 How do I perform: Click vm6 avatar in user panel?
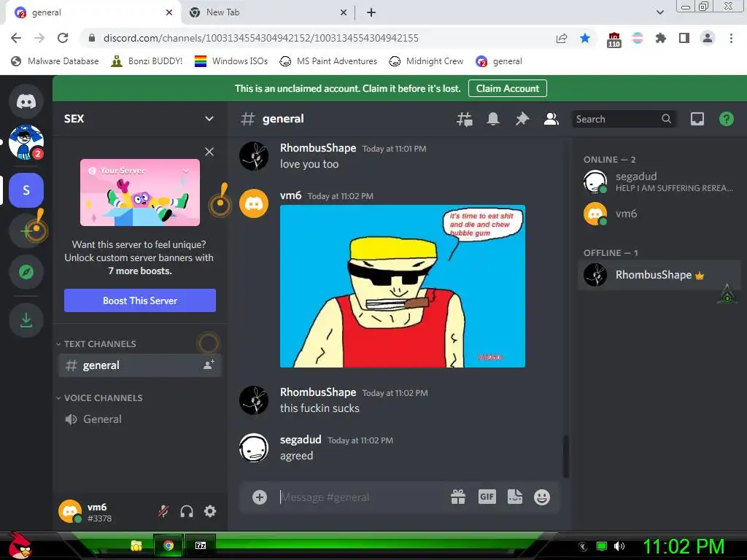tap(70, 511)
